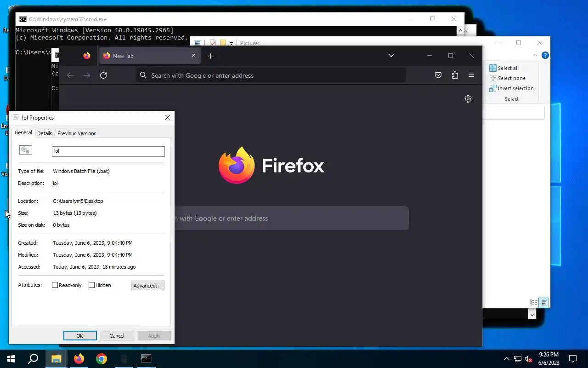Open a new Firefox tab with plus
The image size is (588, 368).
[x=210, y=56]
